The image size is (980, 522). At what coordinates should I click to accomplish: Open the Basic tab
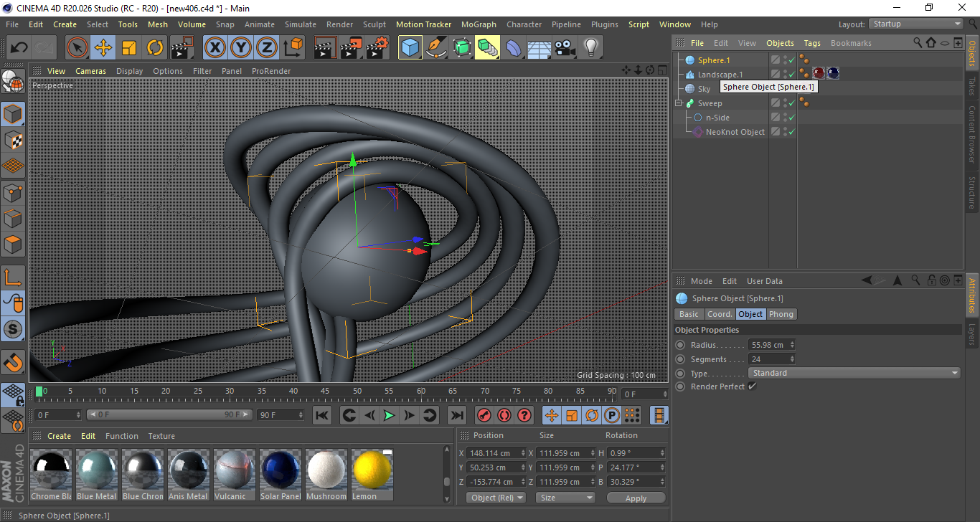click(x=689, y=314)
